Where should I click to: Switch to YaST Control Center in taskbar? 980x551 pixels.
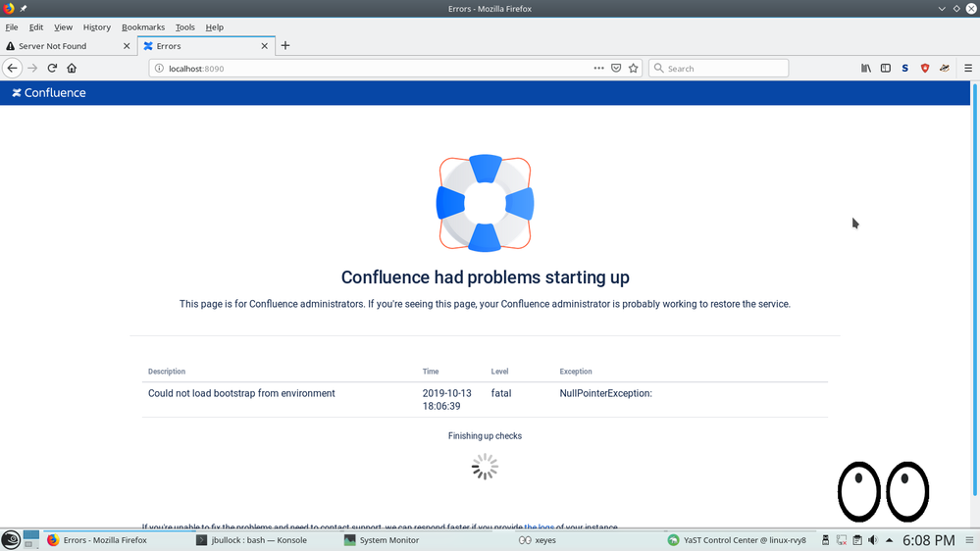[x=738, y=540]
